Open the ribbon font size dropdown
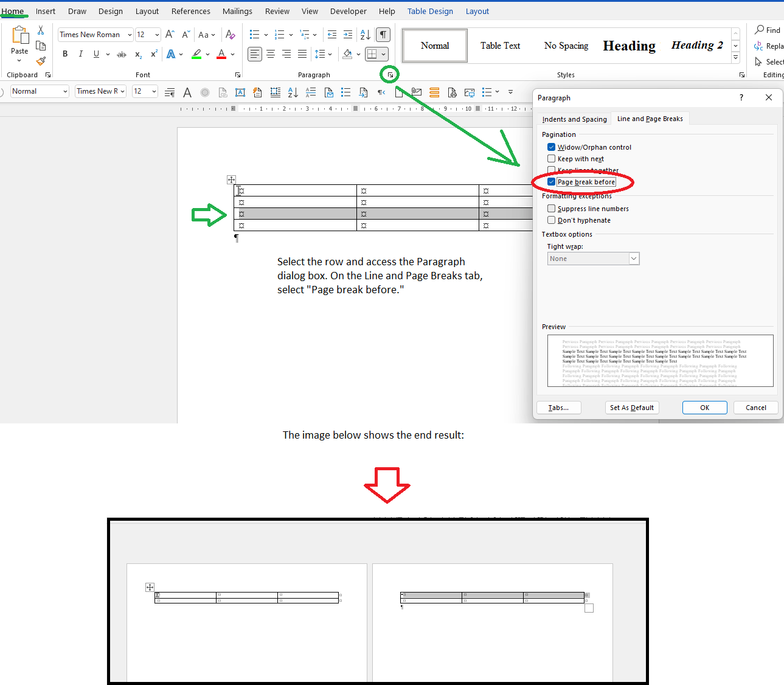 157,35
